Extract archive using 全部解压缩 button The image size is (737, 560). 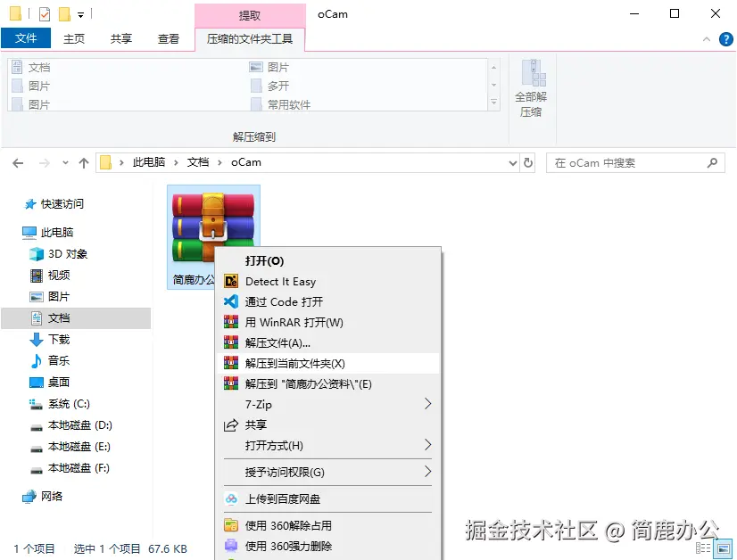click(x=532, y=86)
